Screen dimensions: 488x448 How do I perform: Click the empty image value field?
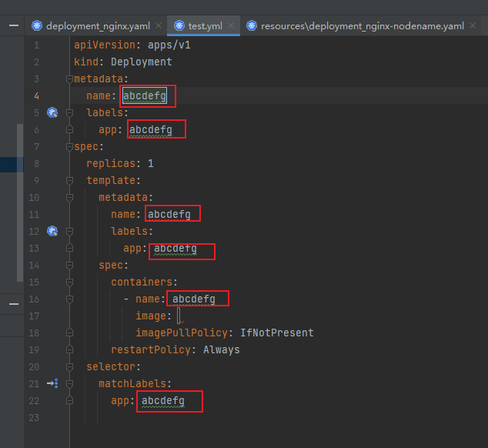pos(179,316)
